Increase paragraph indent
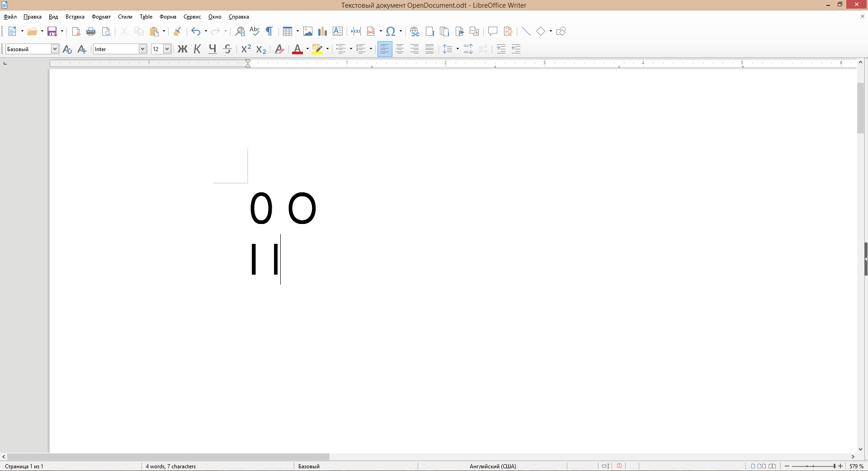This screenshot has width=868, height=471. coord(501,49)
